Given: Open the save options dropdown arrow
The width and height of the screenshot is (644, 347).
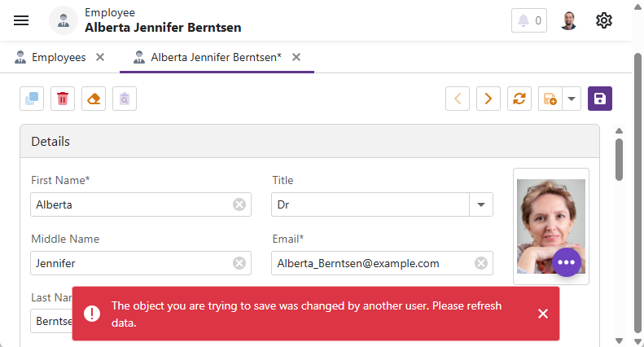Looking at the screenshot, I should [572, 99].
